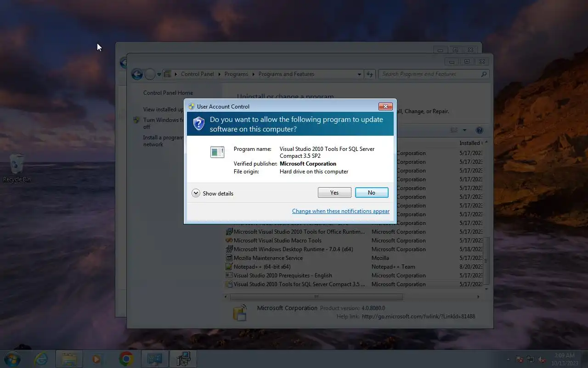Click Yes in the User Account Control dialog
Viewport: 588px width, 368px height.
click(334, 193)
